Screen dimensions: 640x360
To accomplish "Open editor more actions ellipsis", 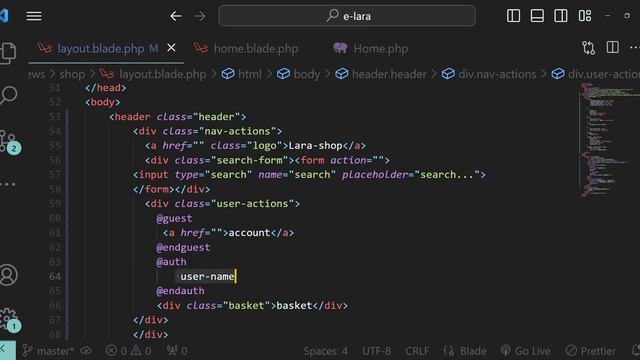I will tap(635, 48).
